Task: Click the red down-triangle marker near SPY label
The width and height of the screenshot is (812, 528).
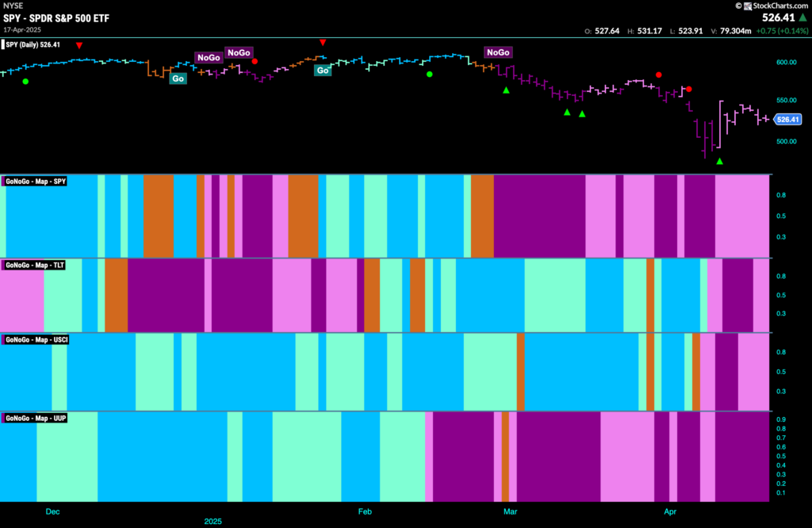Action: (x=79, y=45)
